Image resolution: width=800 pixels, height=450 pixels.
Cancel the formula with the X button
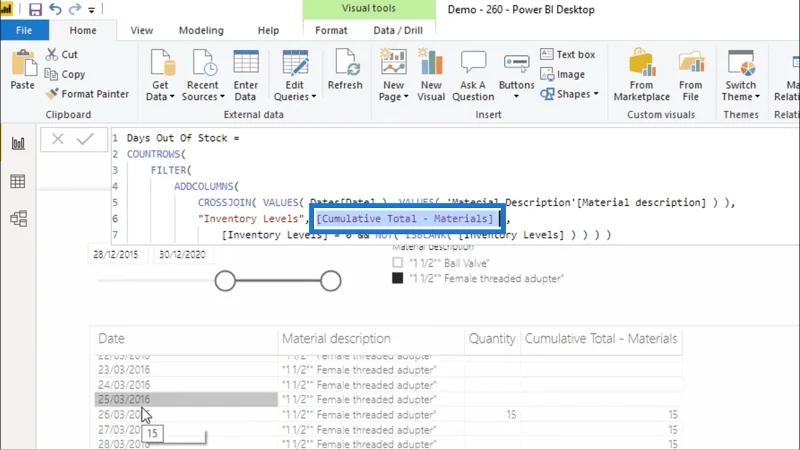pos(58,139)
